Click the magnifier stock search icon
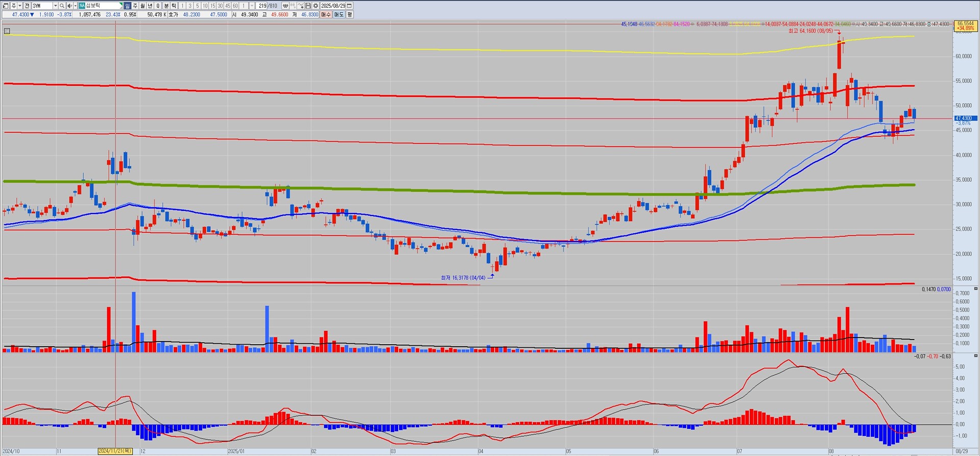Viewport: 980px width, 456px height. tap(62, 6)
